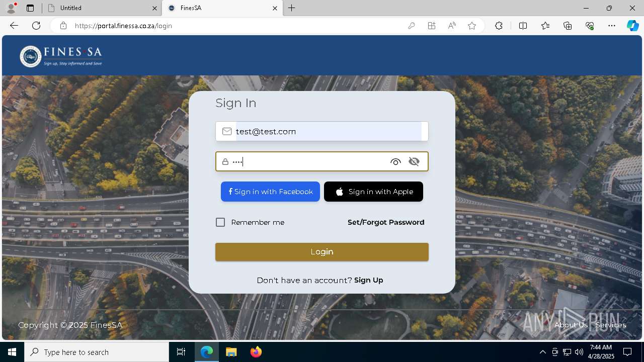Viewport: 644px width, 362px height.
Task: Hide password with the crossed-eye icon
Action: pyautogui.click(x=414, y=161)
